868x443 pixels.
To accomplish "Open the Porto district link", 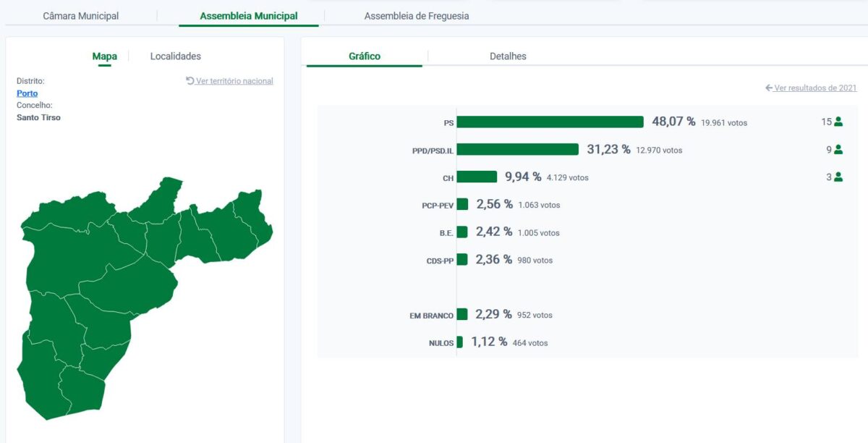I will [27, 93].
